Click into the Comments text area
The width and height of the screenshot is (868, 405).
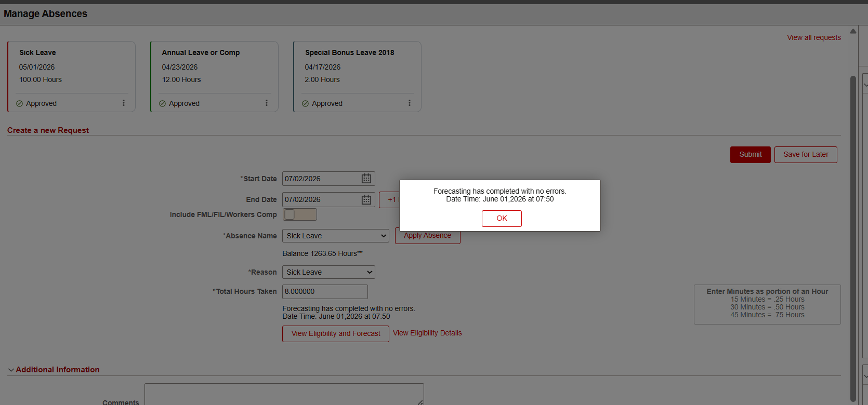tap(284, 394)
